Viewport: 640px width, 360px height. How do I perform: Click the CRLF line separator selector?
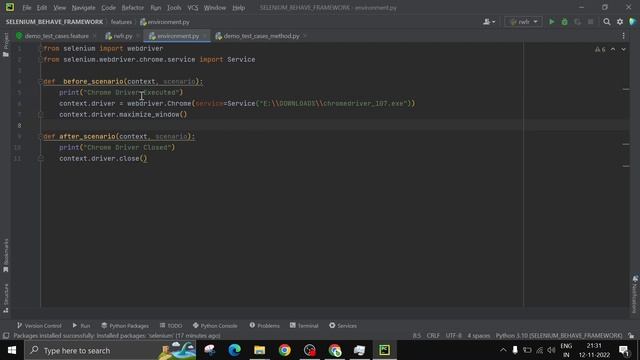tap(433, 336)
